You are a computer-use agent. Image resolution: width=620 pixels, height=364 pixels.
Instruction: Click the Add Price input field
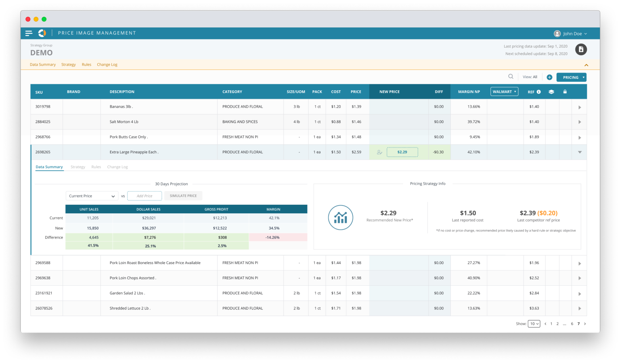145,196
